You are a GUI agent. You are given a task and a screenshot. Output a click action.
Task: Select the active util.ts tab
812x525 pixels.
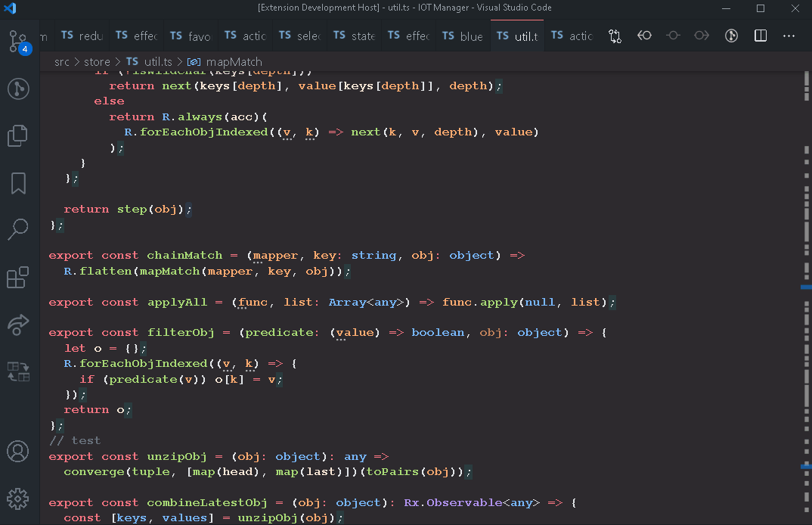point(517,36)
